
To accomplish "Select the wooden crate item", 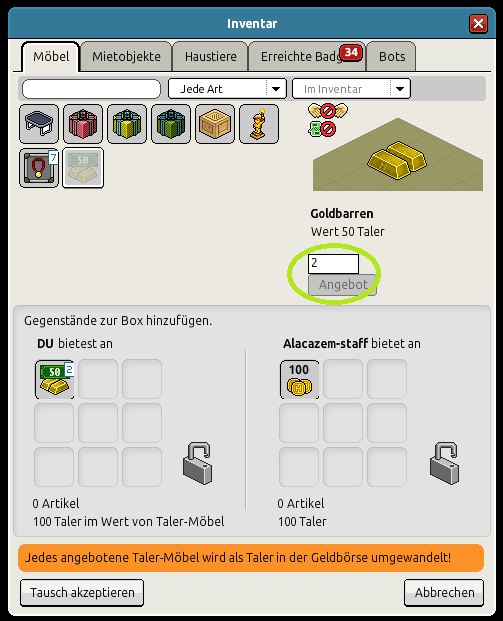I will coord(215,124).
